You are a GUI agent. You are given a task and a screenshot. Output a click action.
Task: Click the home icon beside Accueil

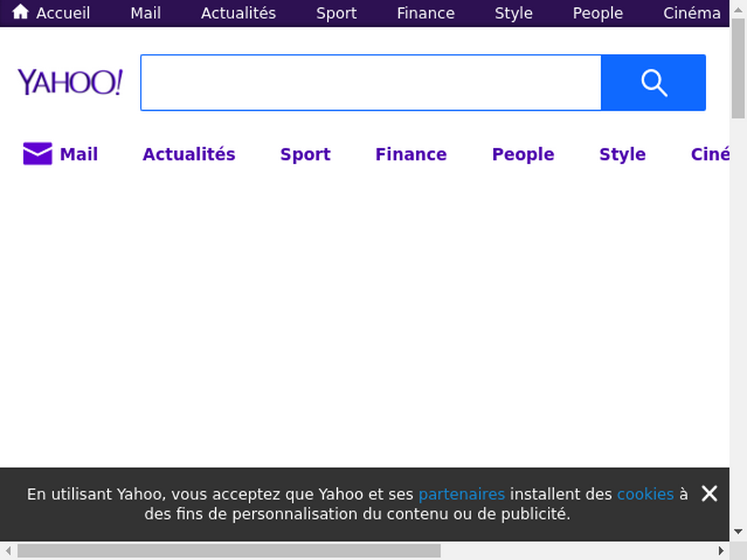pyautogui.click(x=20, y=12)
